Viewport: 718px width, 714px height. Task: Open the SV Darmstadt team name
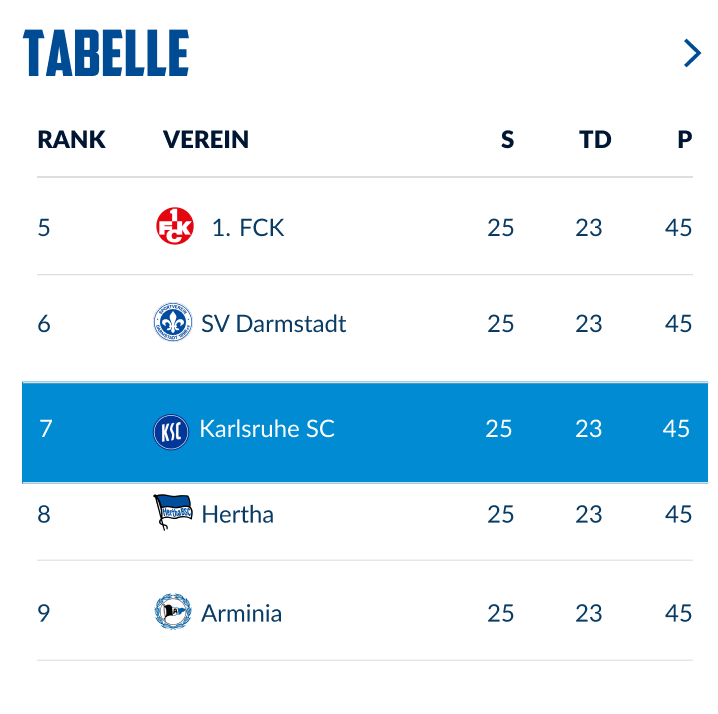pyautogui.click(x=273, y=324)
